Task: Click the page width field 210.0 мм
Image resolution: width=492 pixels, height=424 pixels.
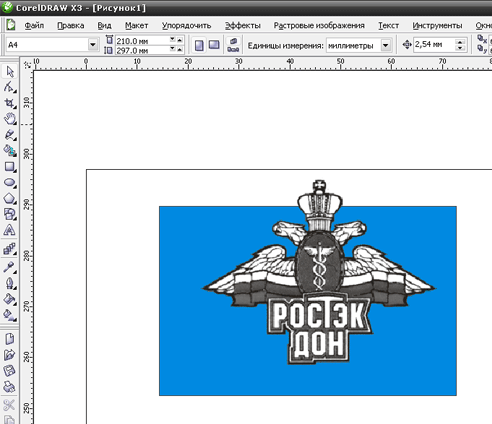Action: coord(142,41)
